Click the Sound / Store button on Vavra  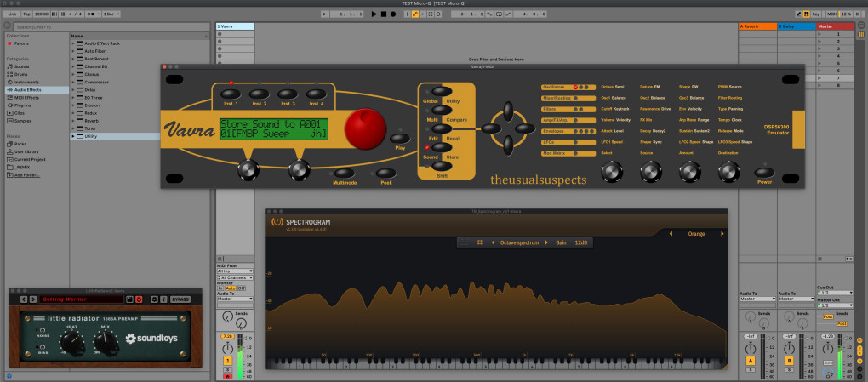tap(441, 147)
